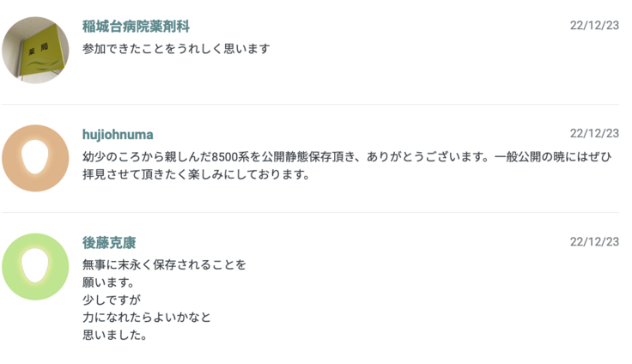
Task: Click the line 力になれたらよいかなと
Action: [x=147, y=318]
